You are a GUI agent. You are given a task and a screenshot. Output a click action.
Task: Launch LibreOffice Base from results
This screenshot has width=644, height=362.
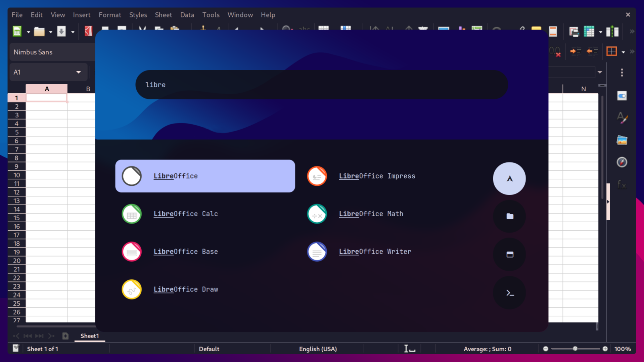coord(205,252)
